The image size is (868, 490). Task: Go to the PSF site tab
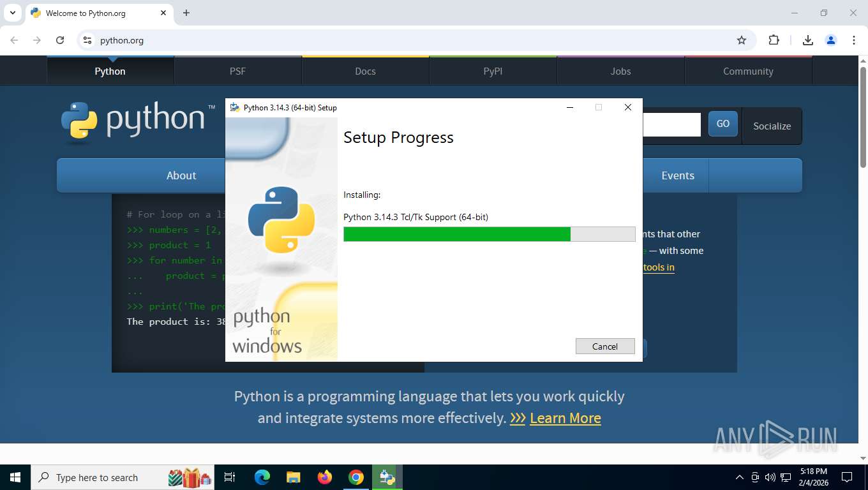pyautogui.click(x=238, y=71)
